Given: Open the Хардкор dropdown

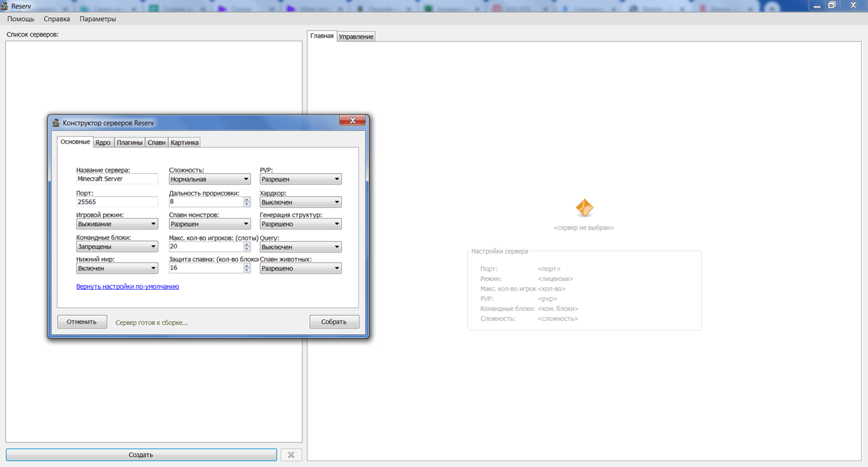Looking at the screenshot, I should click(x=300, y=202).
